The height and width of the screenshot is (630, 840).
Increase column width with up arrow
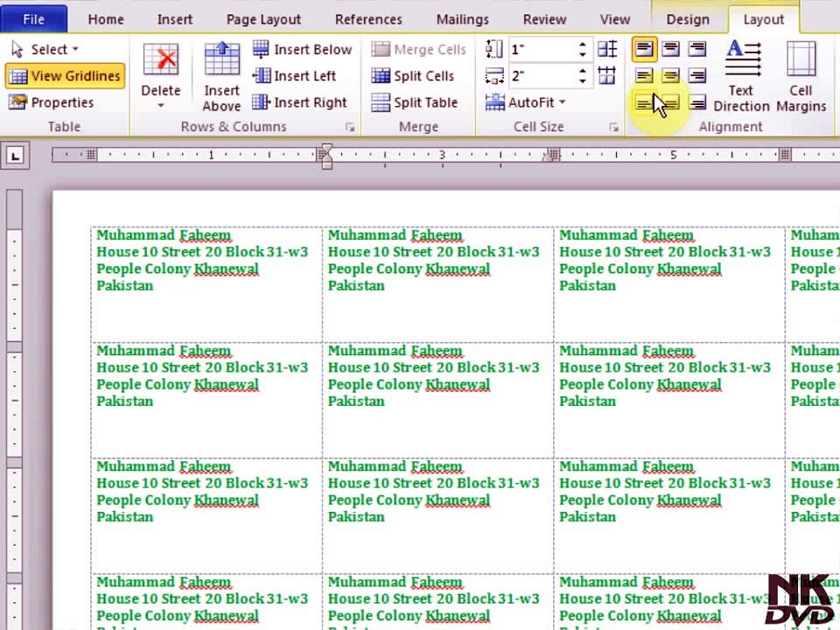pos(583,70)
